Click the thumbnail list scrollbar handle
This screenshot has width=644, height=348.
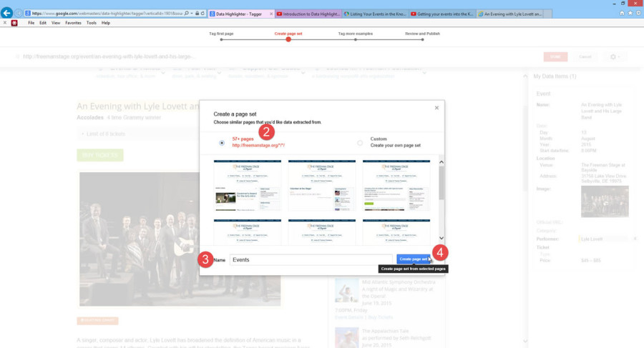point(441,183)
